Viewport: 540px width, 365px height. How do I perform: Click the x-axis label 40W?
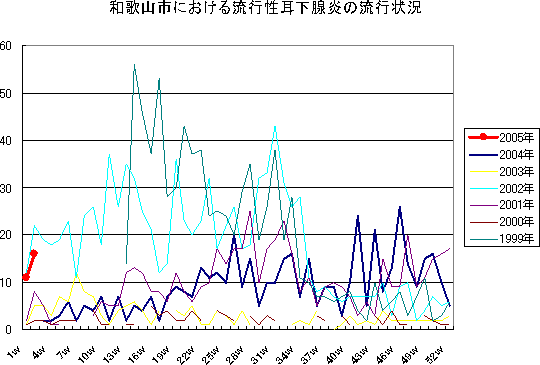(x=335, y=354)
